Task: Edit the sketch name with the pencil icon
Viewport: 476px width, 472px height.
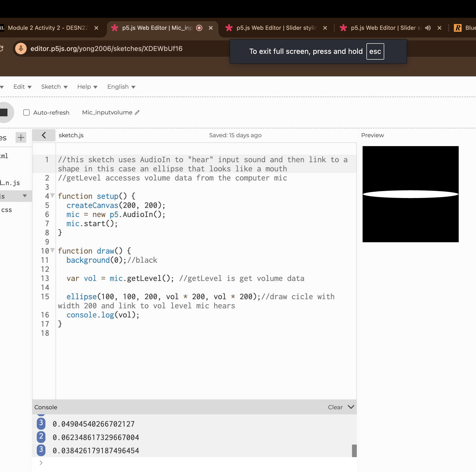Action: tap(137, 113)
